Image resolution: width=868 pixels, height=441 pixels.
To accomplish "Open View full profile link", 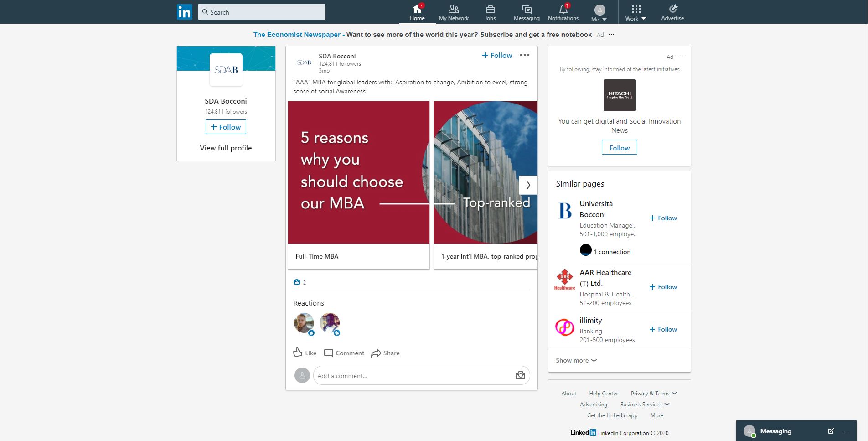I will [226, 148].
